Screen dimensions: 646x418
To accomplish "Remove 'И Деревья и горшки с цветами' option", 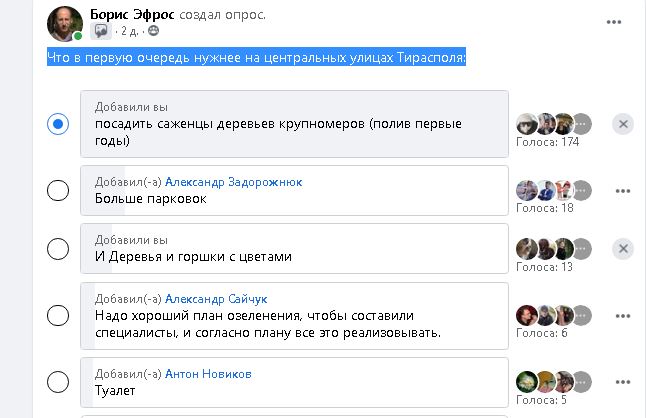I will click(x=623, y=249).
